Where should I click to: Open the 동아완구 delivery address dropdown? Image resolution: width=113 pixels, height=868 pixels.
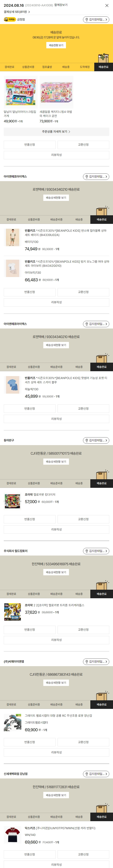pos(96,440)
